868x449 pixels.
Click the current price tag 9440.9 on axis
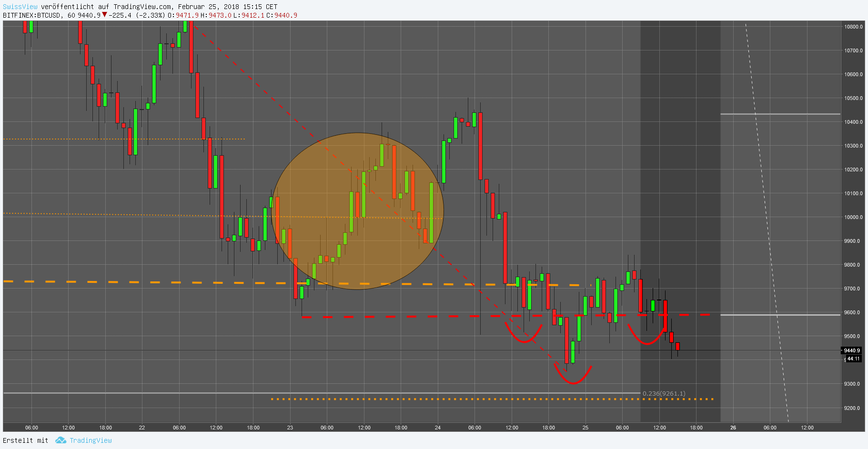pyautogui.click(x=852, y=350)
